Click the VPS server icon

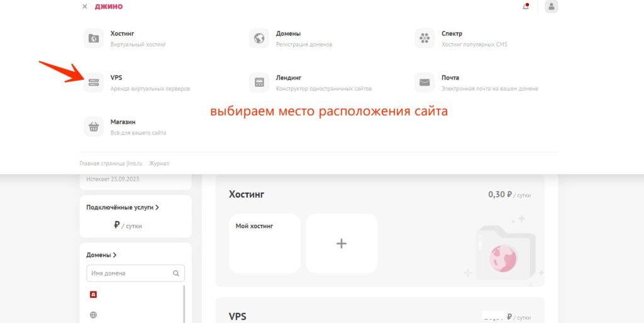tap(94, 82)
